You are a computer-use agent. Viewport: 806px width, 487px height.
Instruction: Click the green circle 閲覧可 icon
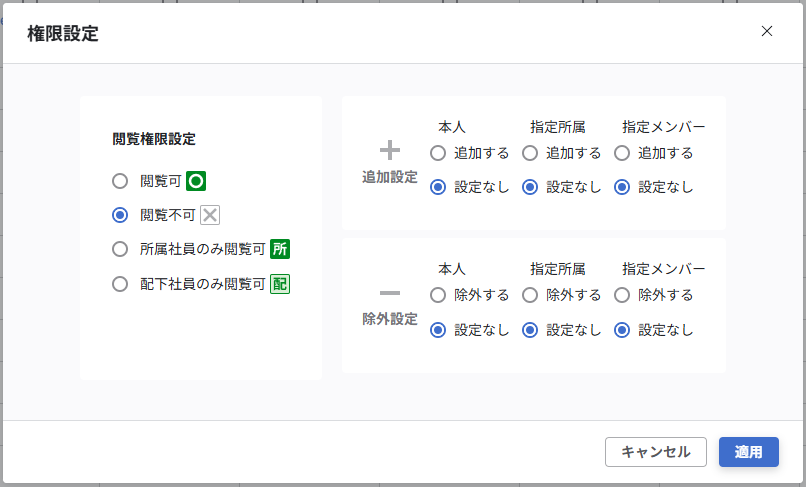(196, 181)
